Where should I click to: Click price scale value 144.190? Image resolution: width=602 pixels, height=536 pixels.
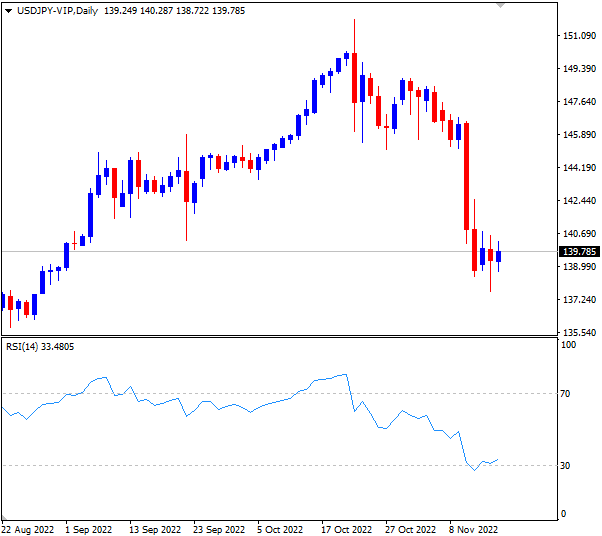[x=579, y=168]
